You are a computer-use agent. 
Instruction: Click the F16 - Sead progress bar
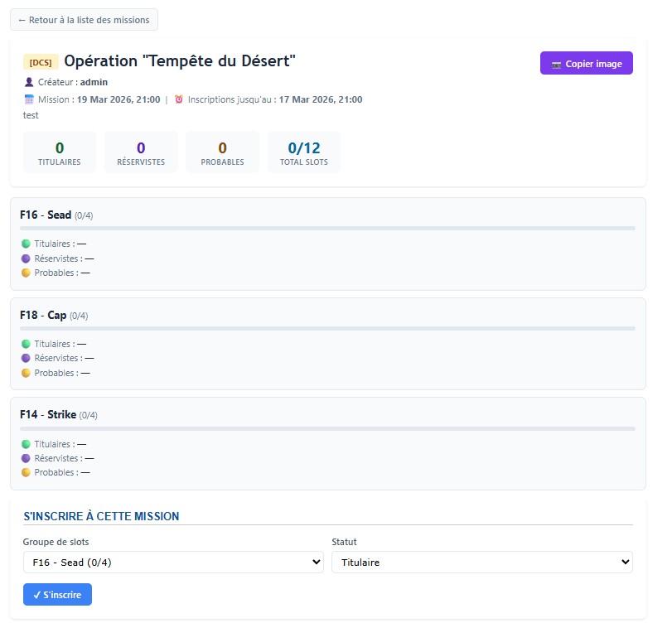coord(327,229)
